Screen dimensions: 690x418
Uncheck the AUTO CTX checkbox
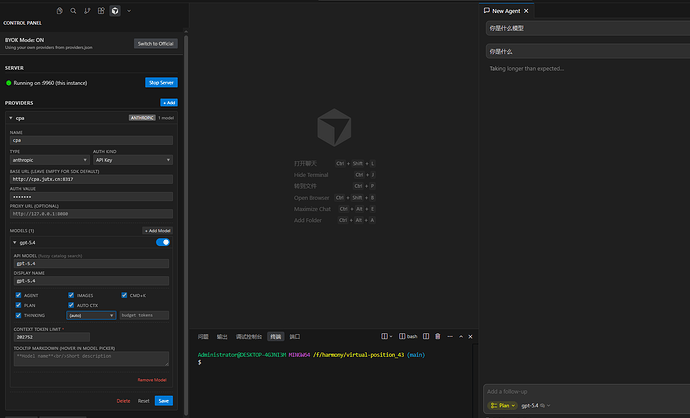(x=71, y=305)
